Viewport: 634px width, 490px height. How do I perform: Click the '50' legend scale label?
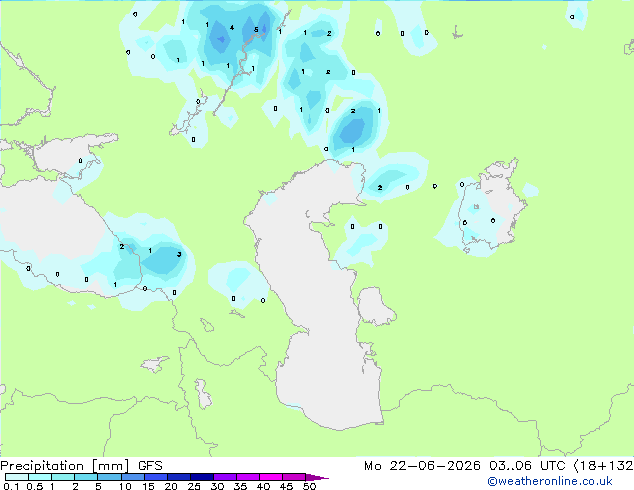click(x=309, y=486)
